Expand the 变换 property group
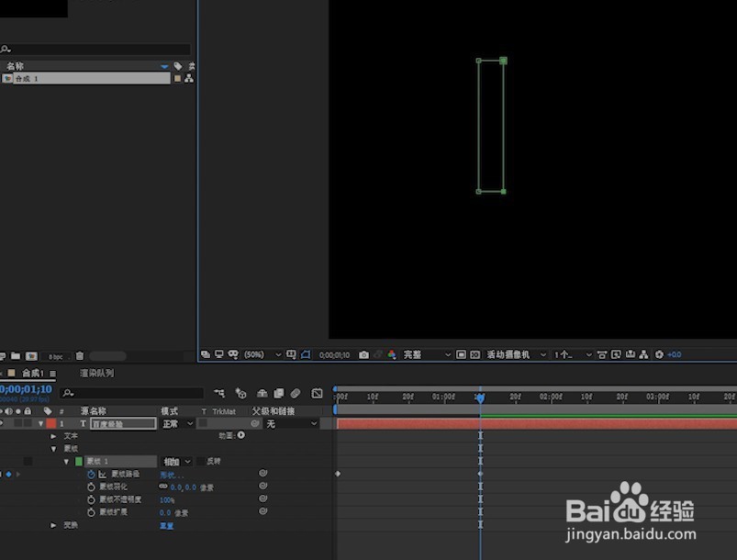The height and width of the screenshot is (560, 737). coord(53,525)
